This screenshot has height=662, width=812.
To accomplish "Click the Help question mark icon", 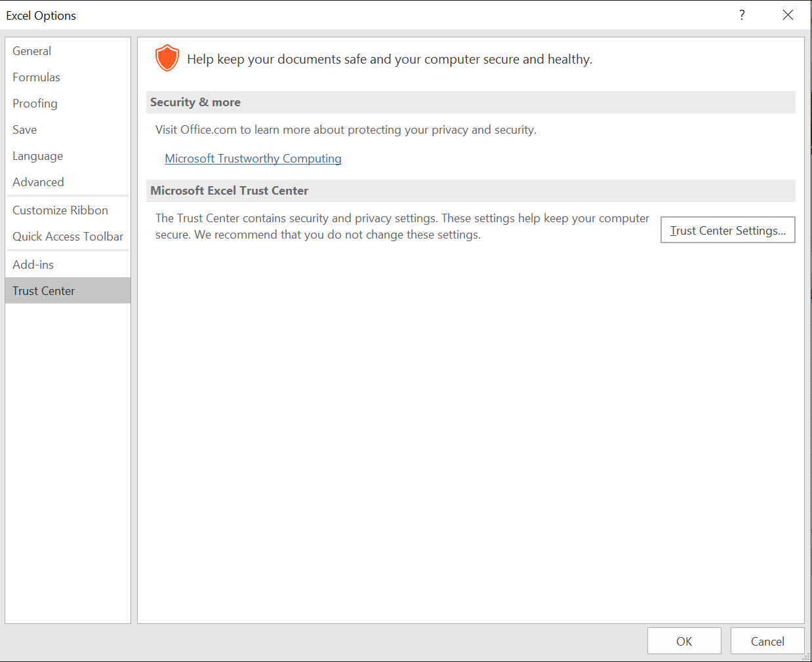I will click(742, 15).
